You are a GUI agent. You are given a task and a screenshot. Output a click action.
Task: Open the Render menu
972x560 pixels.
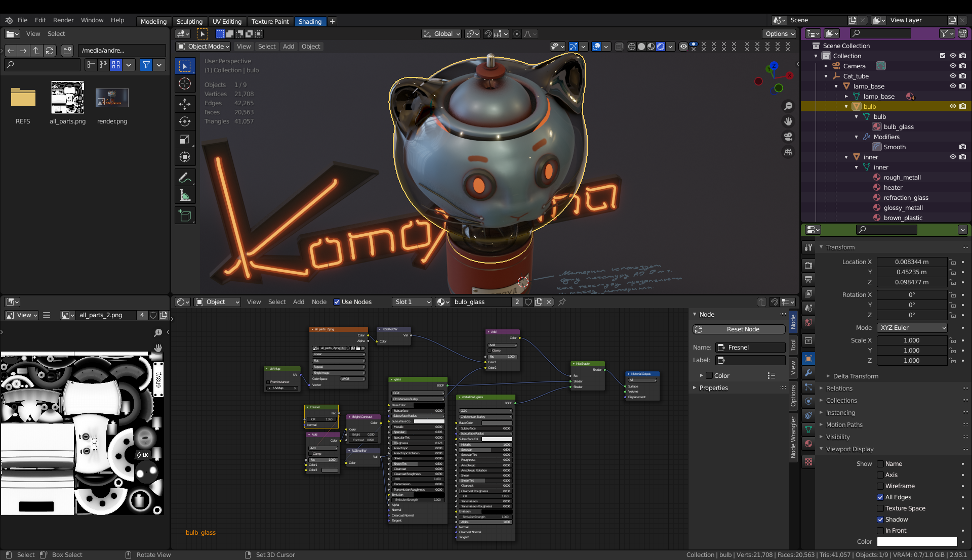pyautogui.click(x=63, y=20)
